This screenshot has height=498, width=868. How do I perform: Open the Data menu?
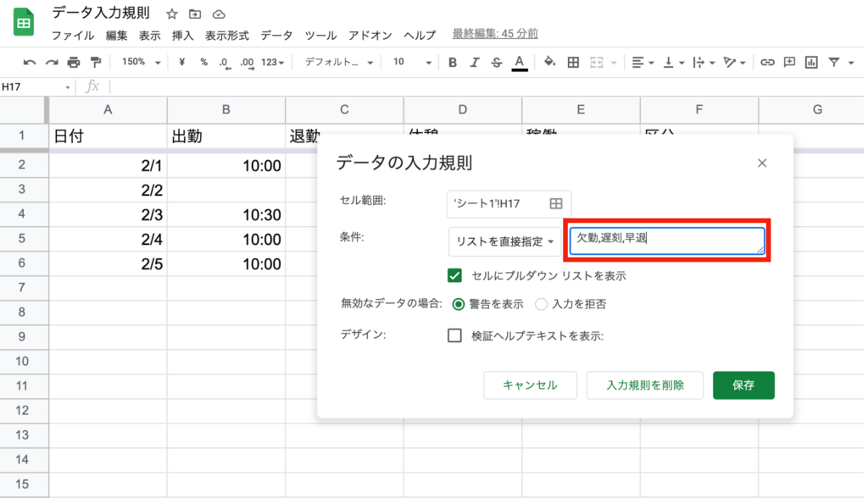(x=276, y=36)
